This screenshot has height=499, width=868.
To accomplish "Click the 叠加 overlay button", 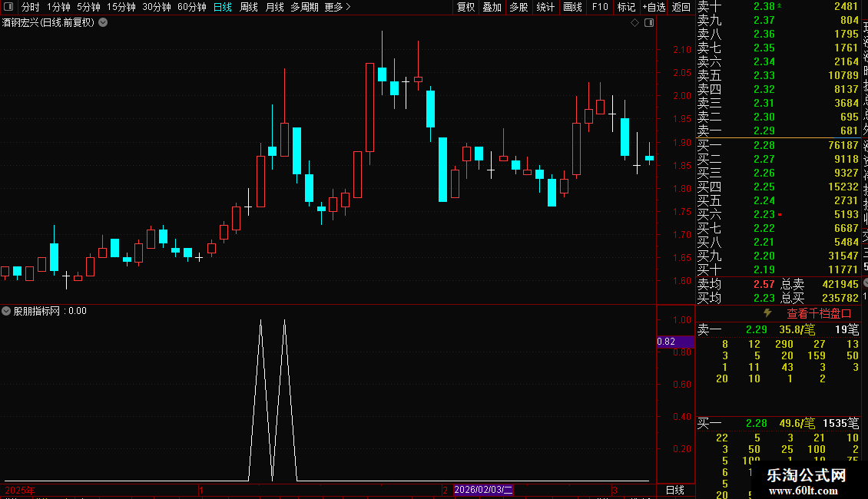I will 492,7.
